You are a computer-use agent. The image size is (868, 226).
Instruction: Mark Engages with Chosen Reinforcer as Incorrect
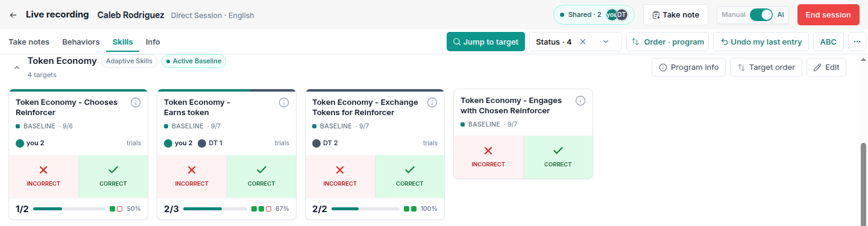tap(488, 157)
